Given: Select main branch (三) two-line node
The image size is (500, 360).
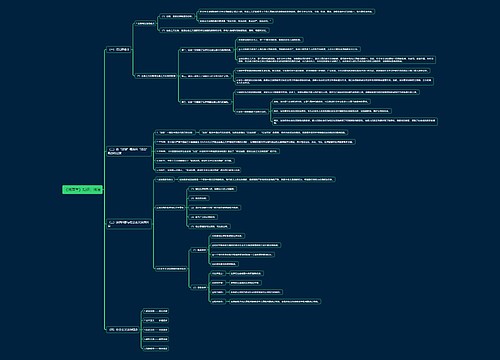Looking at the screenshot, I should pos(129,224).
